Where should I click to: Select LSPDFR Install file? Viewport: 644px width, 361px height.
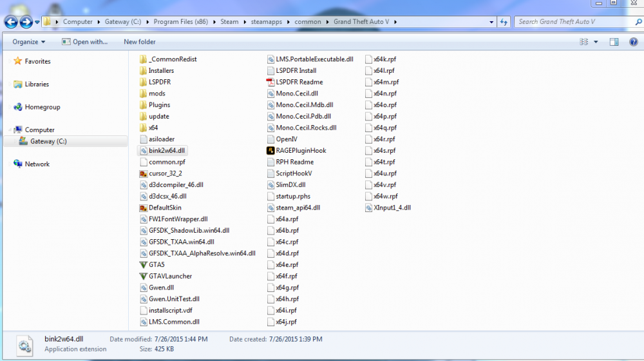(x=292, y=71)
